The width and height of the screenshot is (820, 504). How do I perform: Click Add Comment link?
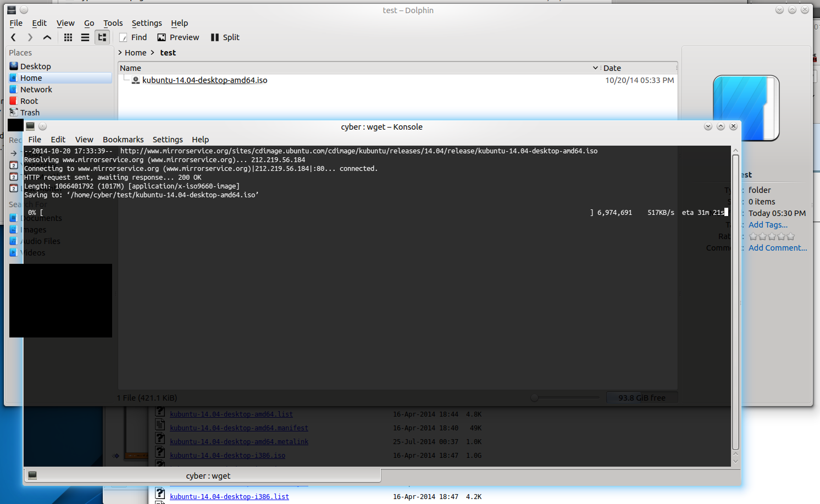(778, 248)
